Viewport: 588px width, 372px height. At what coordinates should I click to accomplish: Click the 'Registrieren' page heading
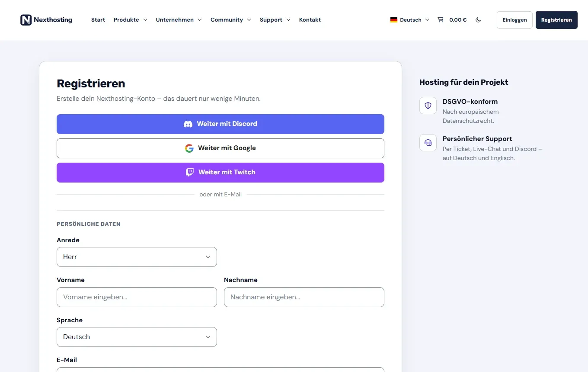91,83
